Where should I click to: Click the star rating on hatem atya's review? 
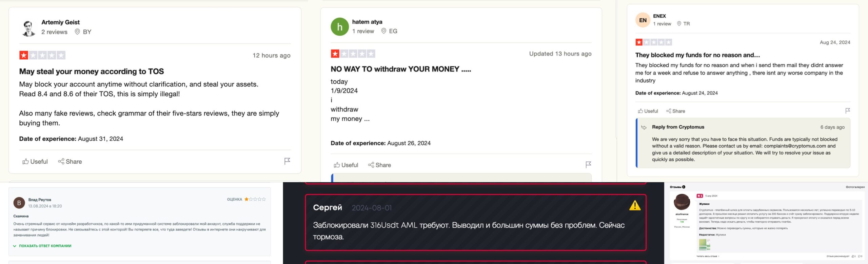point(353,54)
